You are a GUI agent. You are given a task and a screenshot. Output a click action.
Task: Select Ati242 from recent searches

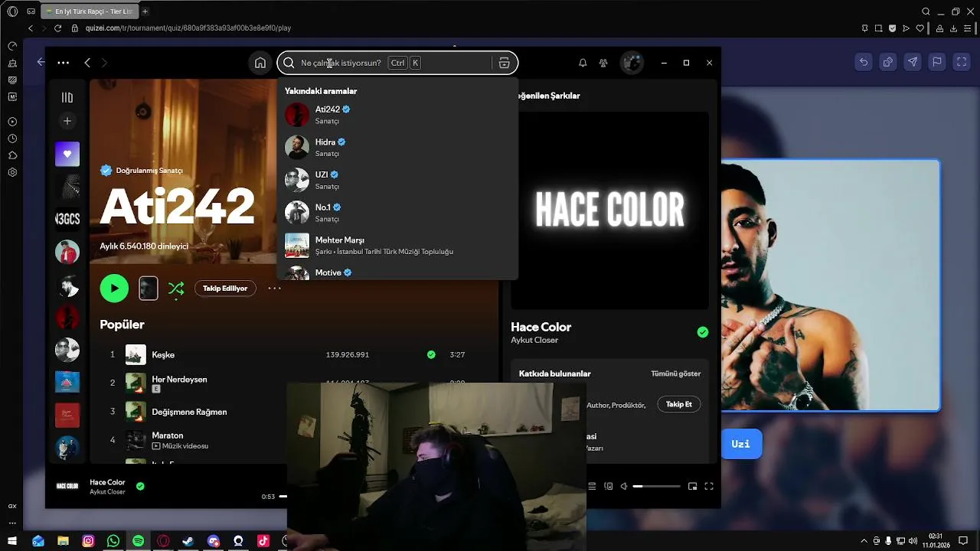(x=397, y=115)
